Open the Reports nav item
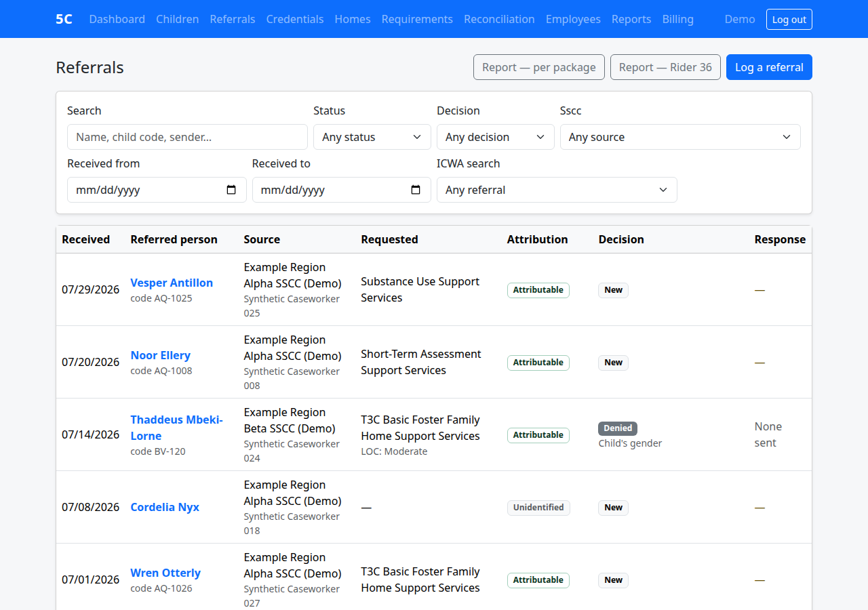 click(x=631, y=19)
